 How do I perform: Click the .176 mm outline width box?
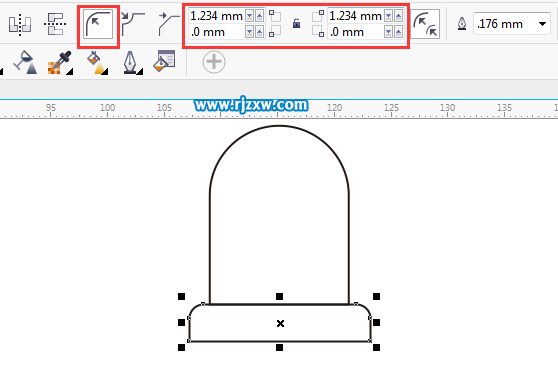click(512, 24)
